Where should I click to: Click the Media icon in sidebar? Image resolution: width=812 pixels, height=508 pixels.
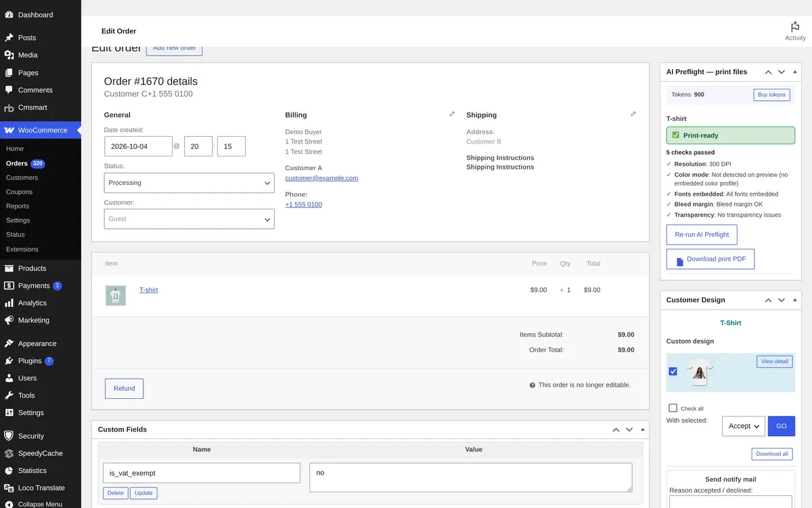[x=9, y=55]
